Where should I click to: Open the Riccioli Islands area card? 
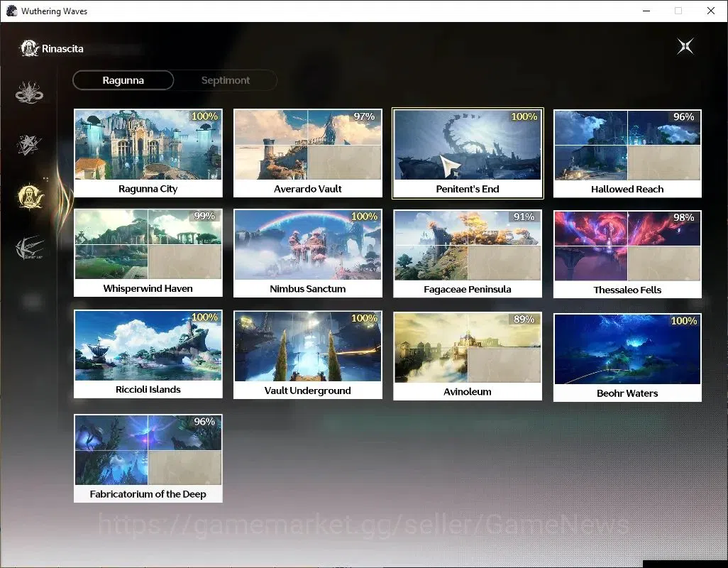point(148,354)
